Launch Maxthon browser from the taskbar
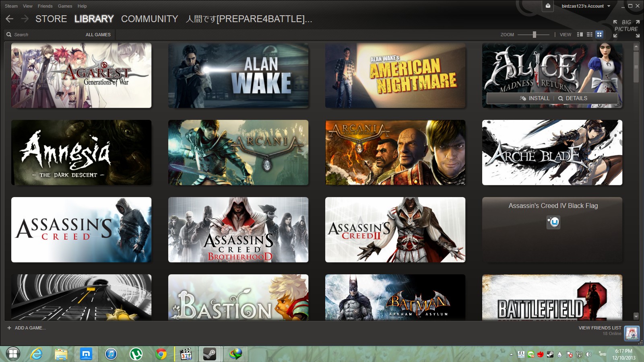644x362 pixels. pyautogui.click(x=86, y=354)
